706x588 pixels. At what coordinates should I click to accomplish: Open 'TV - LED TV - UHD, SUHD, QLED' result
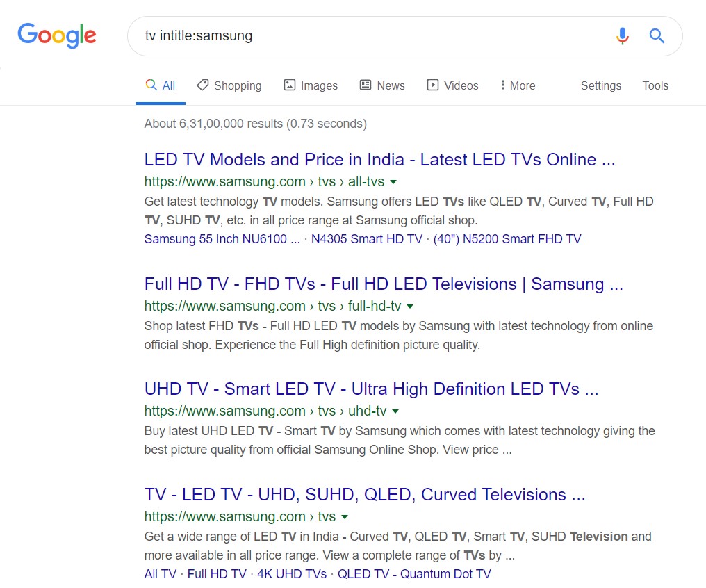click(365, 495)
